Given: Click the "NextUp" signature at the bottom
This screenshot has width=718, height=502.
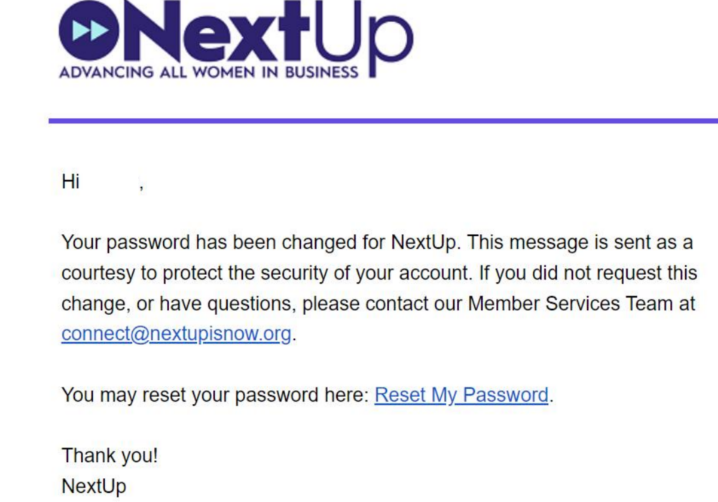Looking at the screenshot, I should point(94,487).
